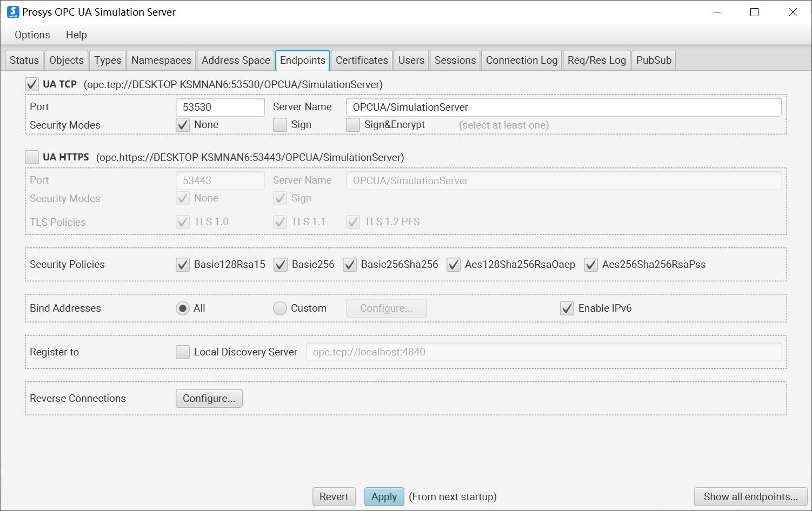812x511 pixels.
Task: Click Show all endpoints button
Action: 750,497
